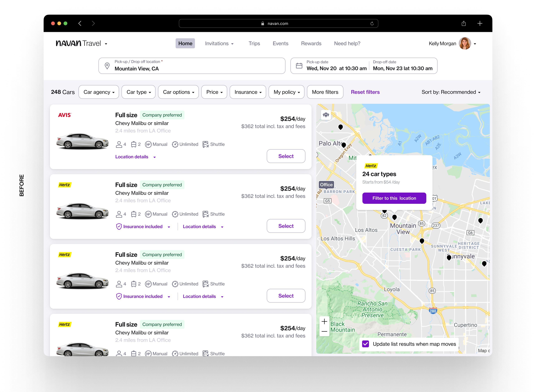This screenshot has height=392, width=536.
Task: Click the Sunnyvale map pin
Action: [x=449, y=257]
